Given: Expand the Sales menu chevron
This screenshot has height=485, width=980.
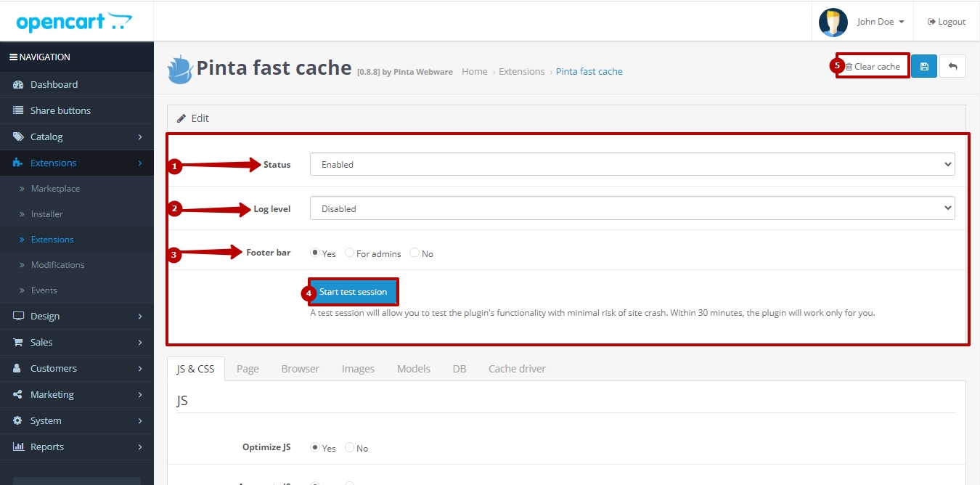Looking at the screenshot, I should [140, 342].
